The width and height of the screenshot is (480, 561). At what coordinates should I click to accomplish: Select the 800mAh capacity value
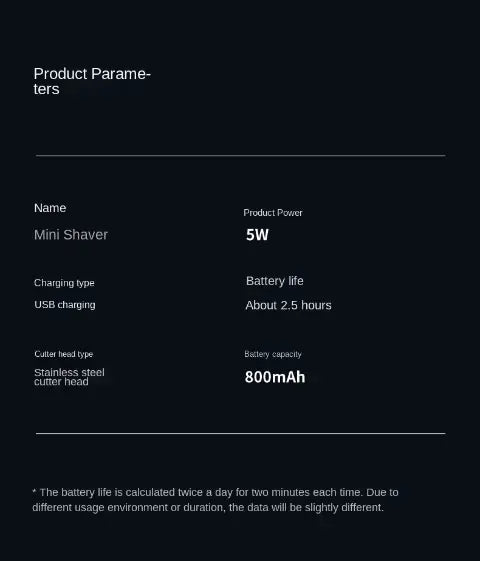275,377
